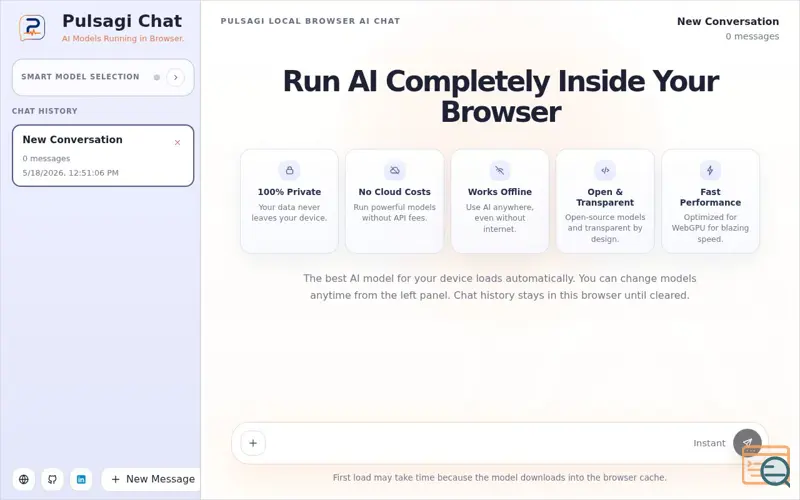Click the top-right 0 messages counter
This screenshot has height=500, width=800.
click(x=752, y=36)
